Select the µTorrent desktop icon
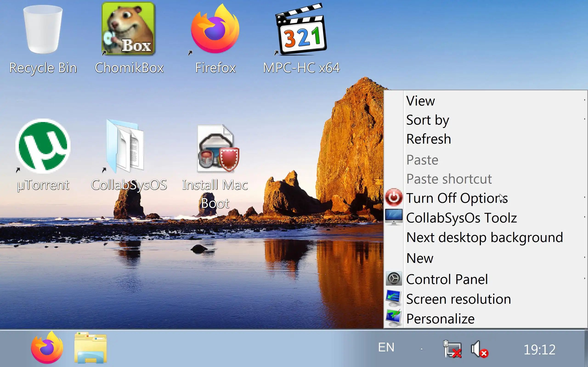This screenshot has width=588, height=367. 43,146
